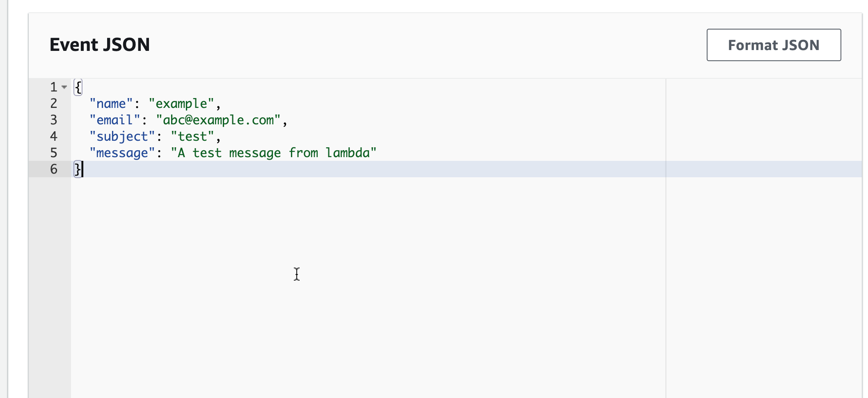868x398 pixels.
Task: Click line number 2 in the gutter
Action: [54, 103]
